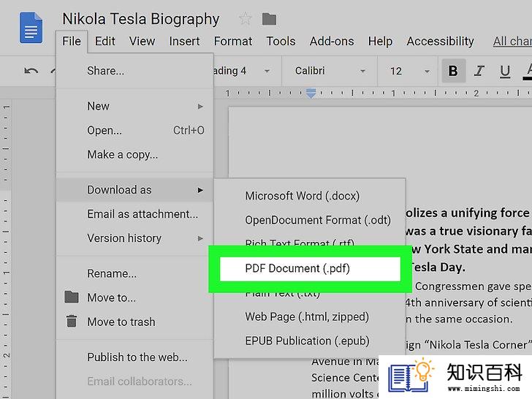The image size is (532, 399).
Task: Select Rename... in File menu
Action: 134,273
